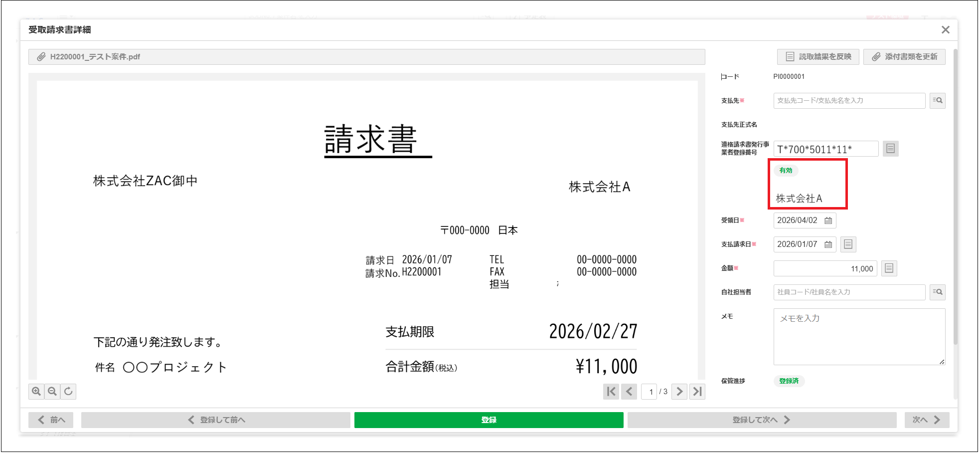Go to previous record with 前へ
The image size is (980, 453).
point(51,420)
